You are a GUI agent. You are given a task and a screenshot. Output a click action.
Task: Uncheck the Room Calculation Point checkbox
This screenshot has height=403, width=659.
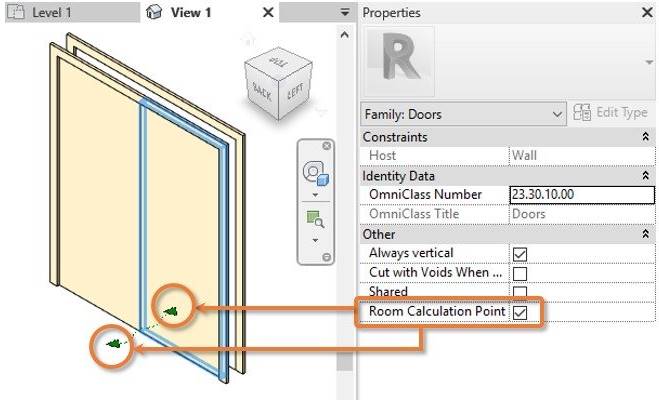[x=520, y=313]
